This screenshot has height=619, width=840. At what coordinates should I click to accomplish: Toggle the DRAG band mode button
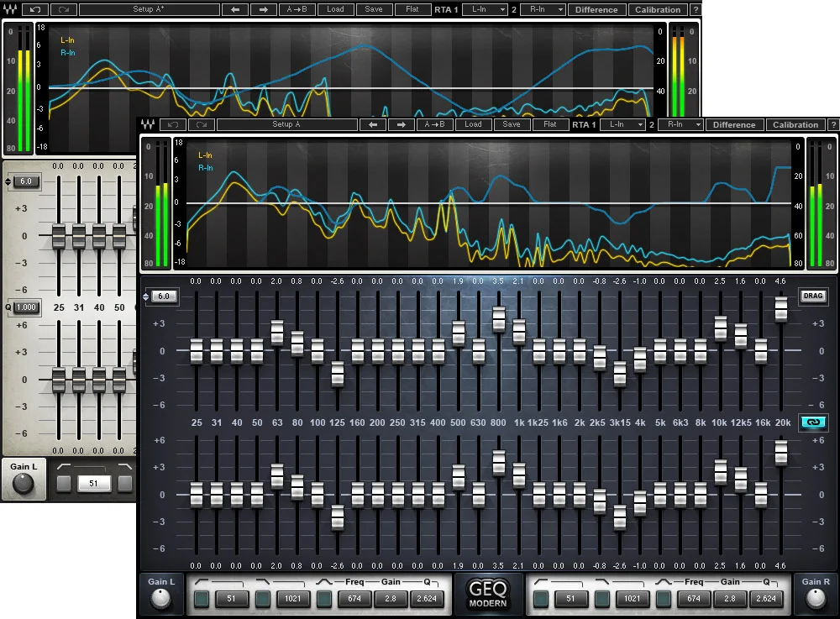(812, 296)
